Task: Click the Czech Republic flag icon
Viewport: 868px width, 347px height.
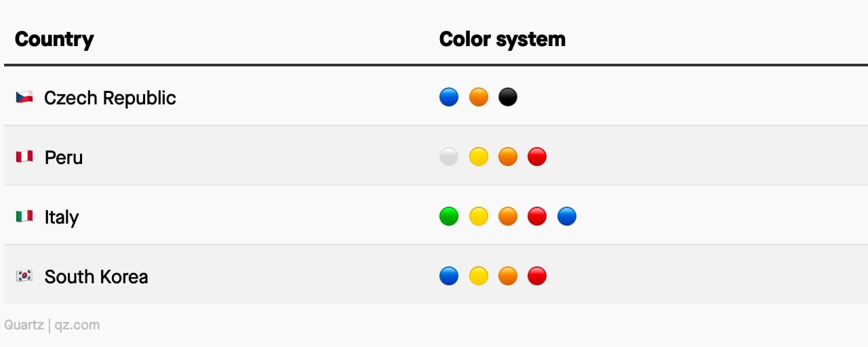Action: click(24, 97)
